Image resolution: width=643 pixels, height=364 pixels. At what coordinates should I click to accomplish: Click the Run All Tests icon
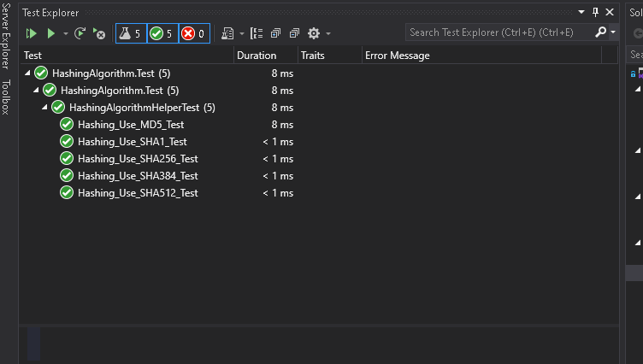(32, 33)
